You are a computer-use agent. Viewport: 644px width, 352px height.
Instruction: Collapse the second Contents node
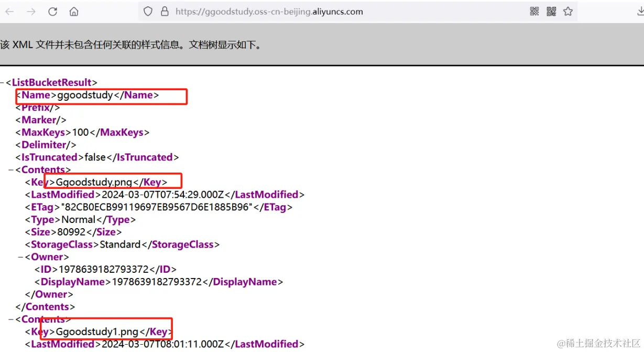(11, 319)
